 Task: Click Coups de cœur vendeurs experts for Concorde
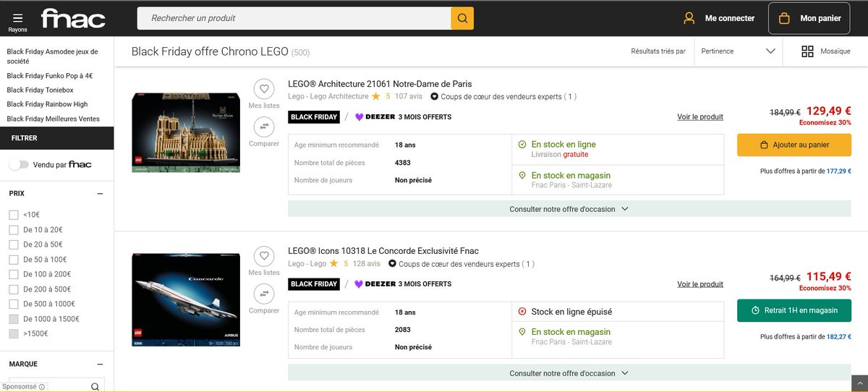click(x=461, y=264)
